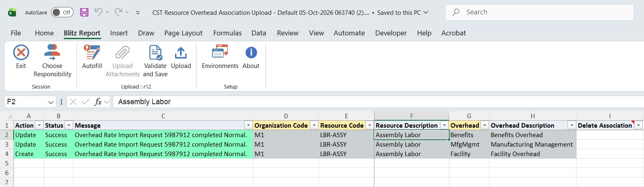
Task: Open the Organization Code filter dropdown
Action: pos(314,125)
